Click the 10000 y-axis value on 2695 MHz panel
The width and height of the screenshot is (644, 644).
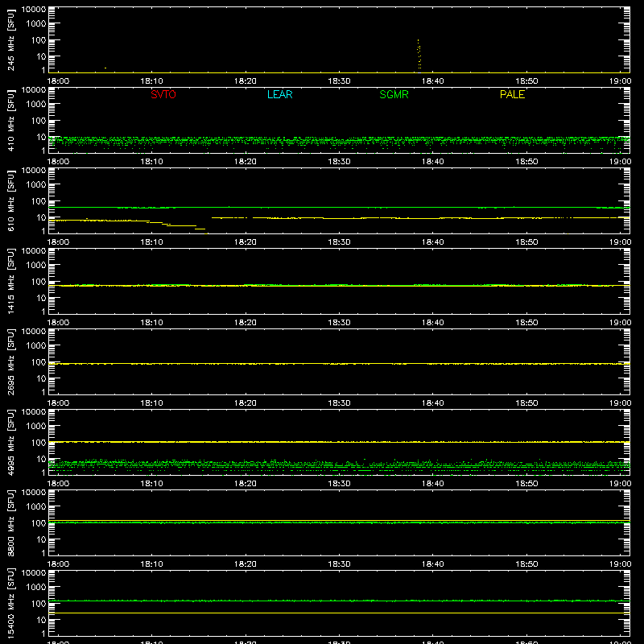tap(34, 332)
